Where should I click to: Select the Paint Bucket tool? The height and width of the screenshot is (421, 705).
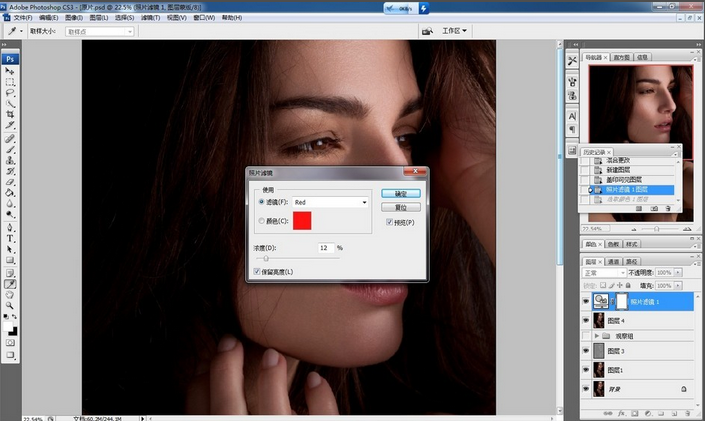[x=9, y=193]
